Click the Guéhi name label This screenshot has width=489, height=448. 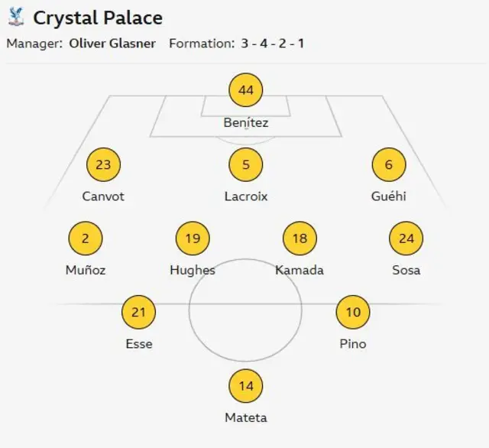click(388, 196)
